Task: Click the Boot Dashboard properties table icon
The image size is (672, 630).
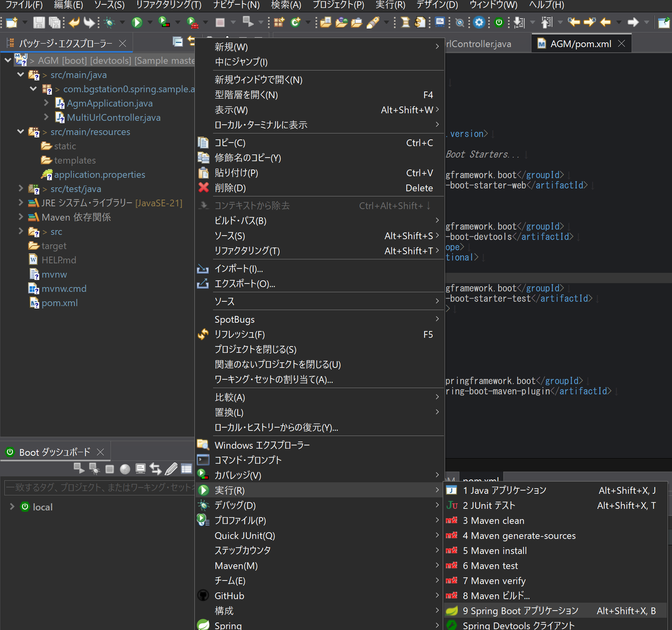Action: (186, 469)
